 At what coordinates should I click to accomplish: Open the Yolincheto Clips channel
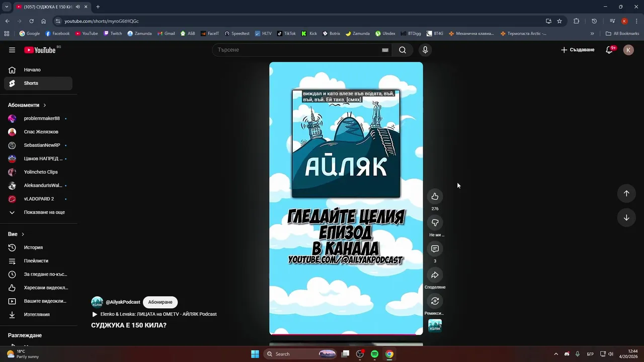(x=38, y=172)
